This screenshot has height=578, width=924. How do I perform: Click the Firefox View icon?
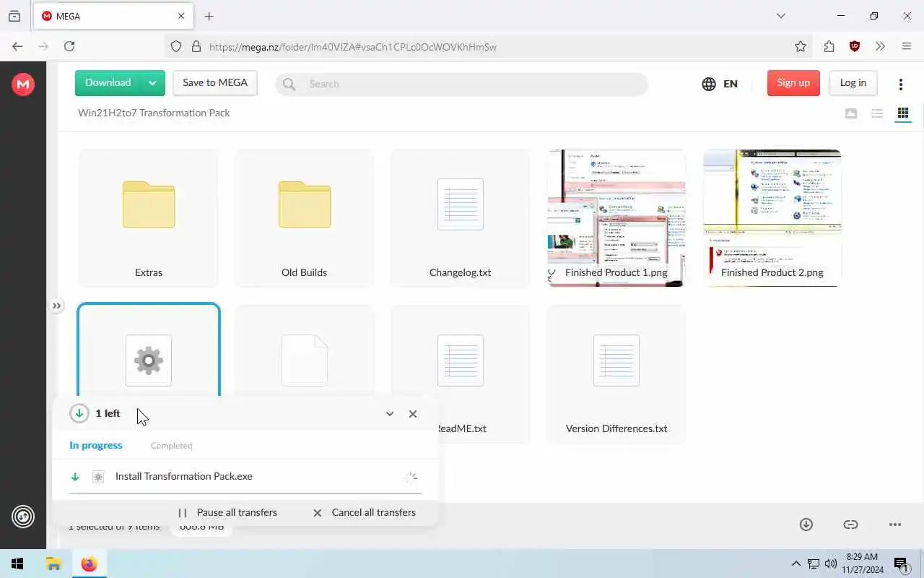pos(14,16)
